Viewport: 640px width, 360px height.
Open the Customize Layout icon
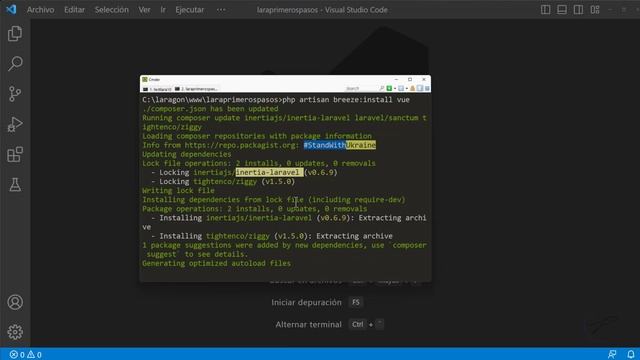(x=595, y=9)
